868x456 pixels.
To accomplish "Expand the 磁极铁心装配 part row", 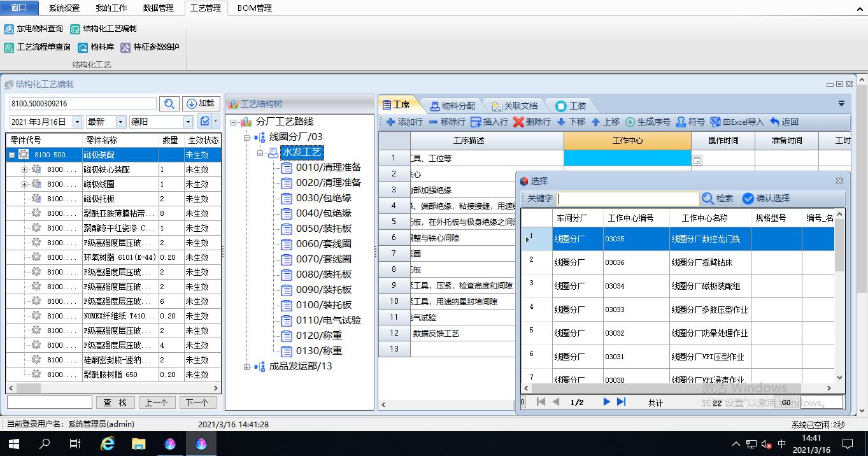I will point(24,169).
